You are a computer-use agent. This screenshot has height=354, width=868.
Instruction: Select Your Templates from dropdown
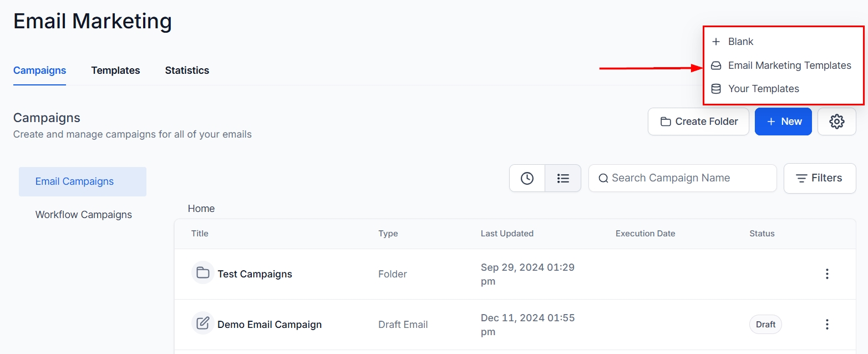(763, 89)
